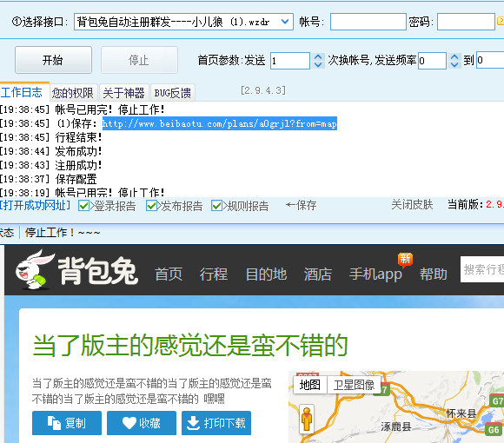The image size is (504, 443).
Task: Click the status text 停止工作!~~~
Action: (63, 232)
